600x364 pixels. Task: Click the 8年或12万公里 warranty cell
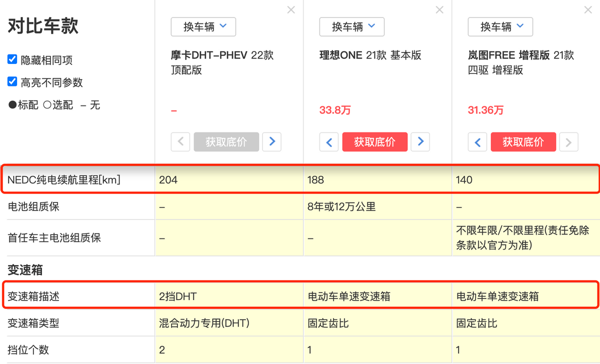tap(342, 206)
